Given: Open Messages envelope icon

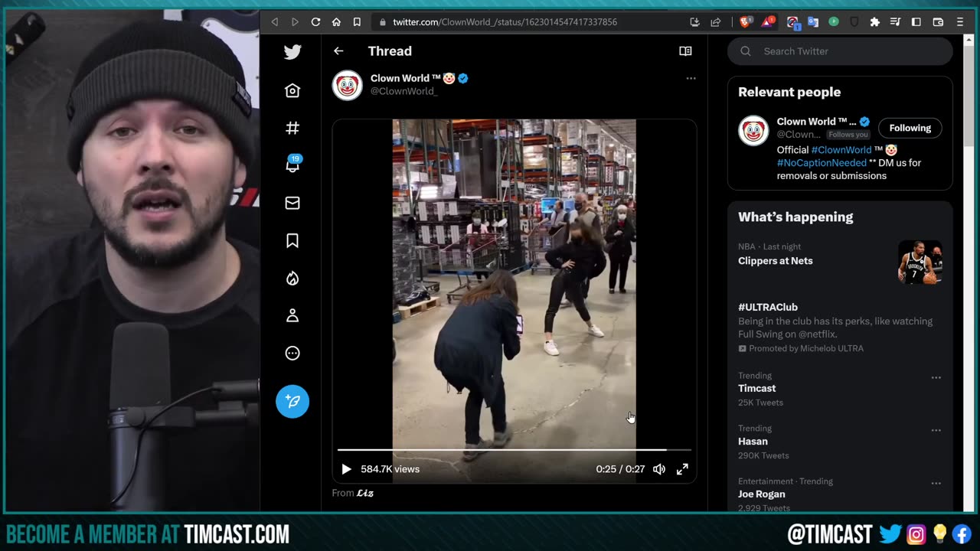Looking at the screenshot, I should click(x=292, y=203).
